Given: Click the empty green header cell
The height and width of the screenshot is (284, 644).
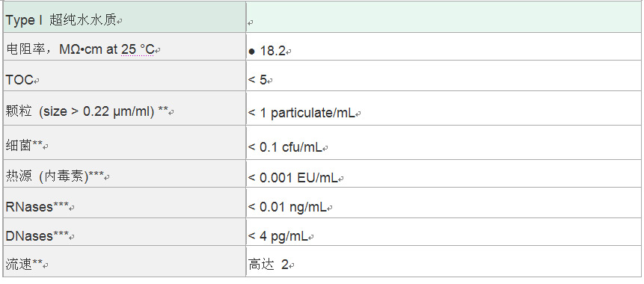Looking at the screenshot, I should [444, 17].
